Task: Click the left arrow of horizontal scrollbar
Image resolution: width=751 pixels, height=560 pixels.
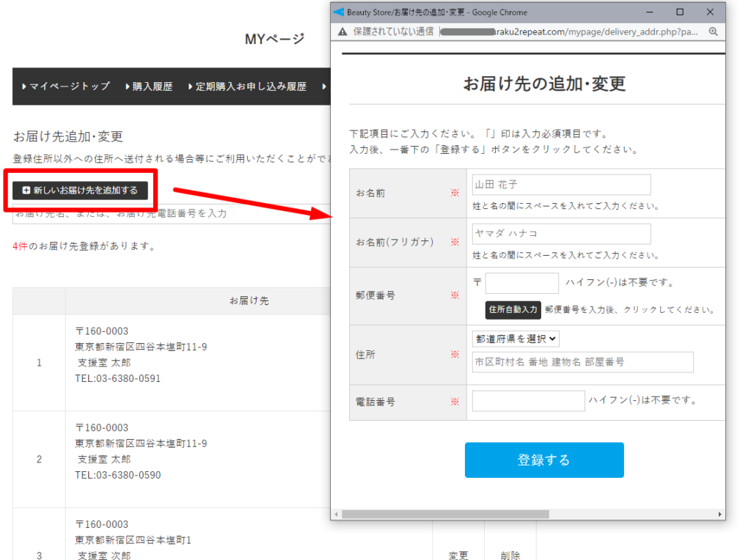Action: [336, 515]
